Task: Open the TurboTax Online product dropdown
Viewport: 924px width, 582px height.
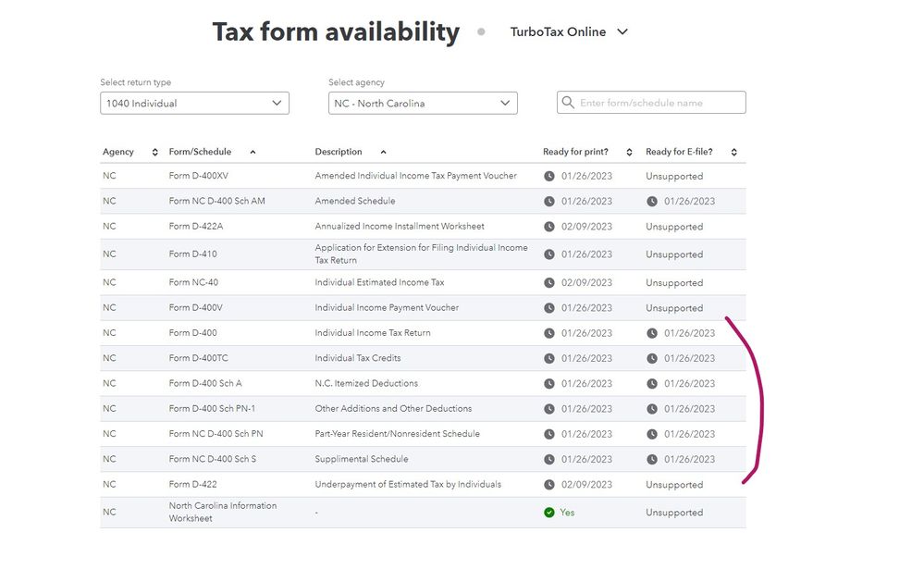Action: 569,31
